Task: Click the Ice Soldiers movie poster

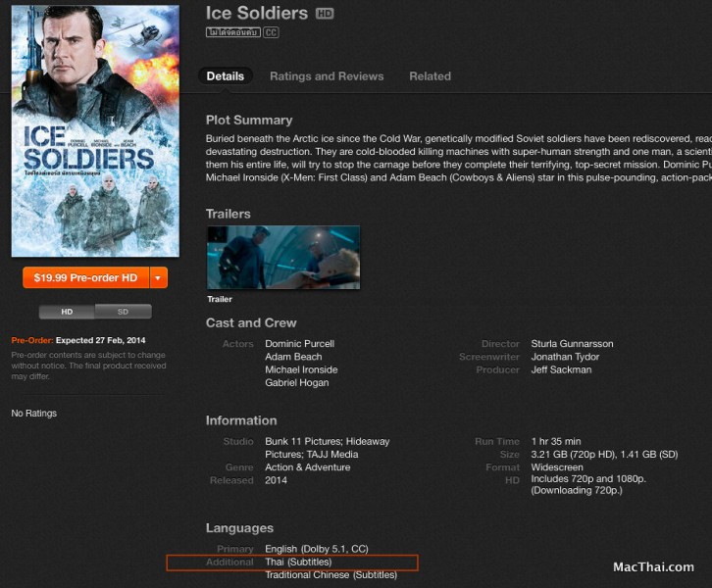Action: point(95,131)
